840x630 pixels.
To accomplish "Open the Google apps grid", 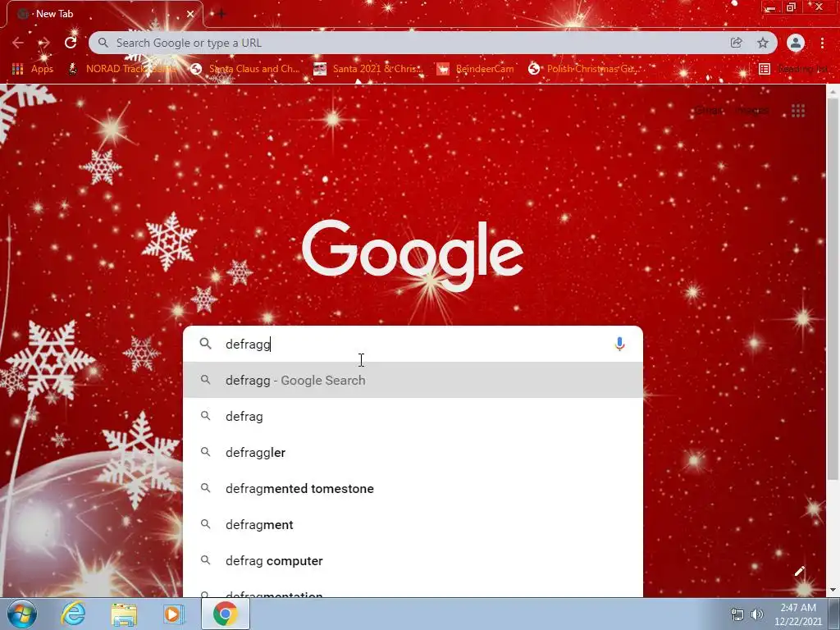I will pyautogui.click(x=798, y=111).
